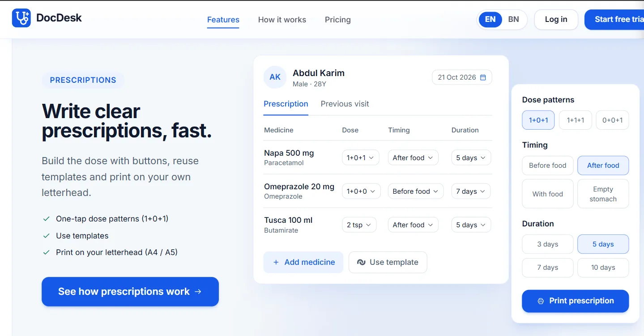Click the calendar icon beside 21 Oct 2026

(483, 77)
